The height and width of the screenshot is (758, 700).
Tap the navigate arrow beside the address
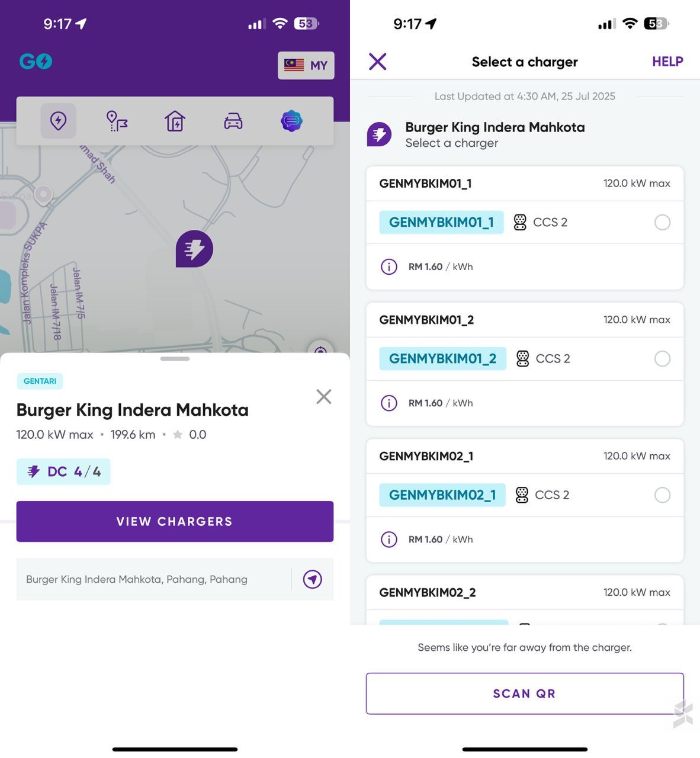coord(313,579)
